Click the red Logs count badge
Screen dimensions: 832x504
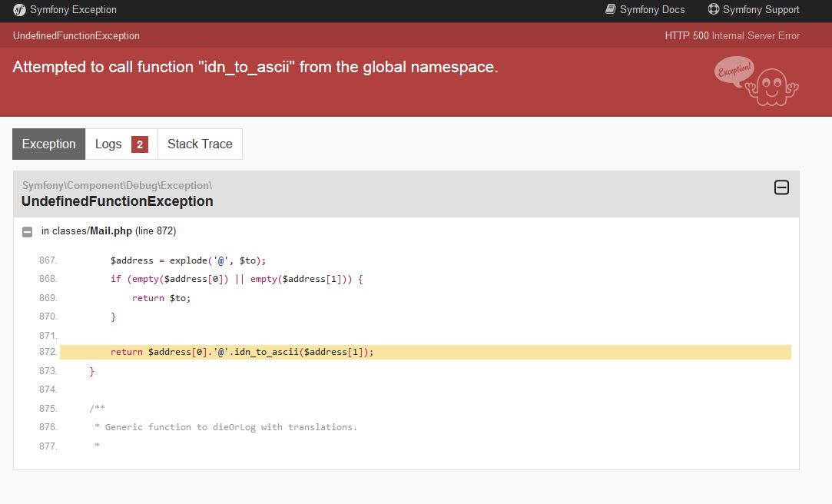pyautogui.click(x=140, y=144)
